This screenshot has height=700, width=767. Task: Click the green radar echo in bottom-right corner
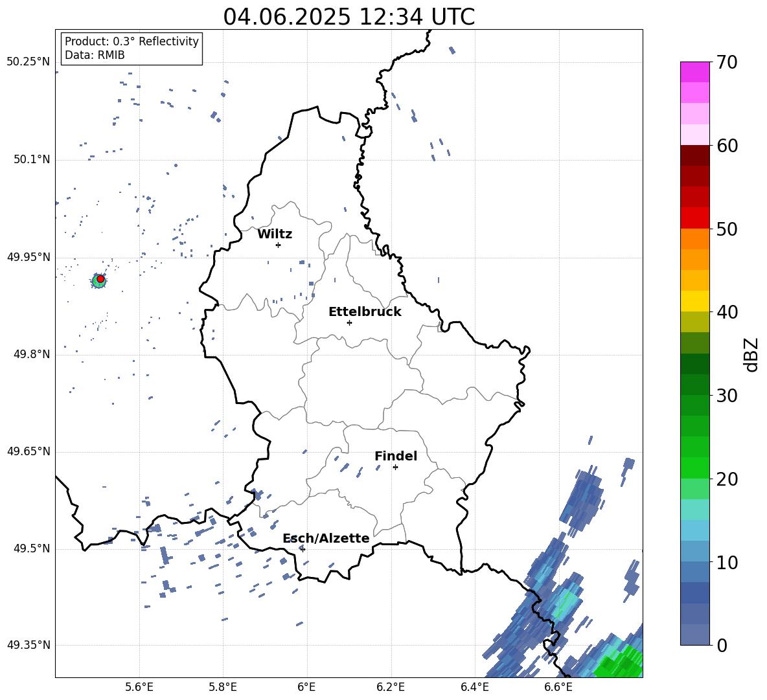(x=621, y=662)
